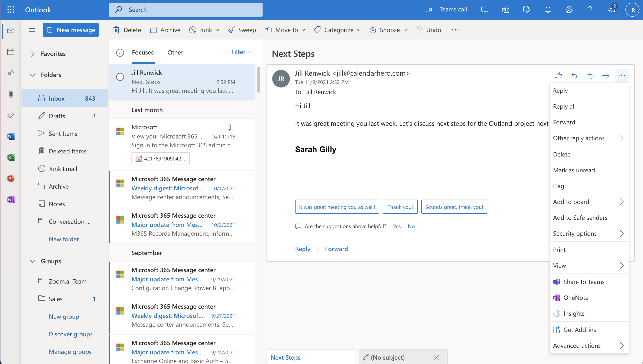Click the New message button
The image size is (643, 364).
tap(71, 30)
